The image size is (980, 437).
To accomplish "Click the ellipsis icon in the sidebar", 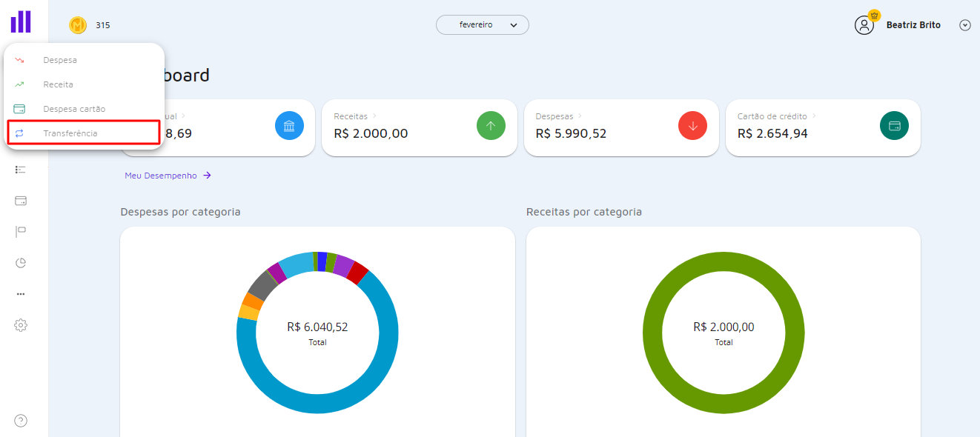I will click(x=20, y=293).
